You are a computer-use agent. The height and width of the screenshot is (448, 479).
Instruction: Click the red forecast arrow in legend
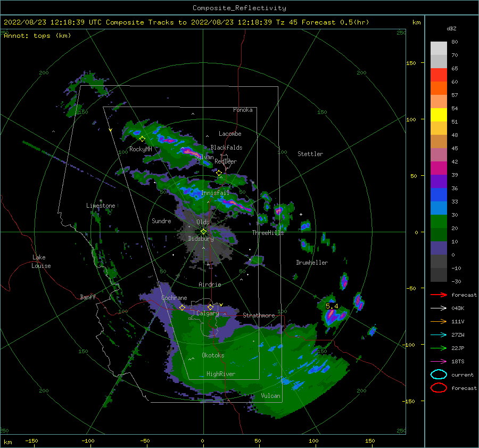point(439,295)
